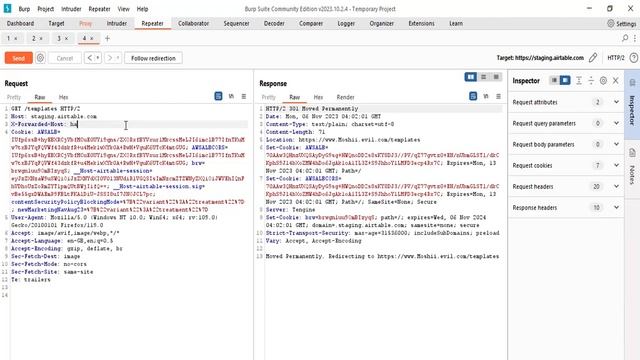This screenshot has width=640, height=360.
Task: Switch Response view to Hex
Action: point(318,97)
